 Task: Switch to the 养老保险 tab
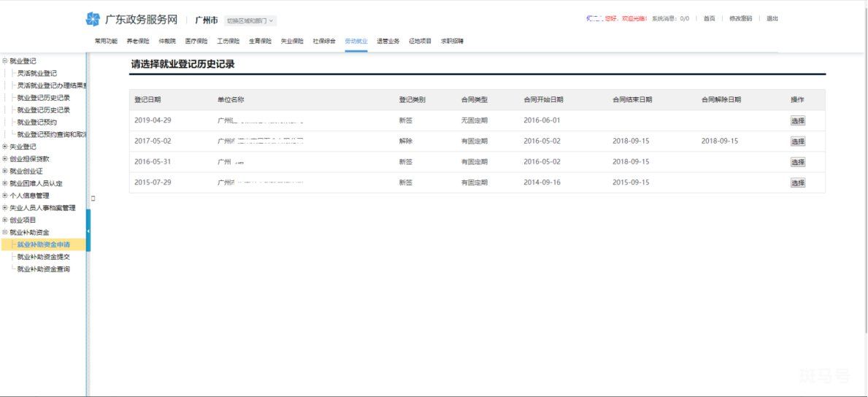(x=138, y=41)
